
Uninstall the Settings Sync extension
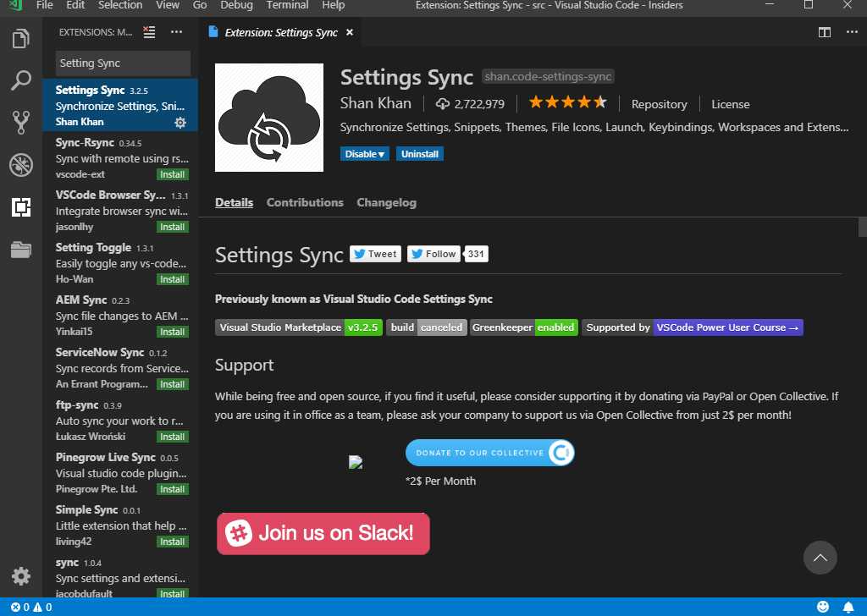(420, 154)
